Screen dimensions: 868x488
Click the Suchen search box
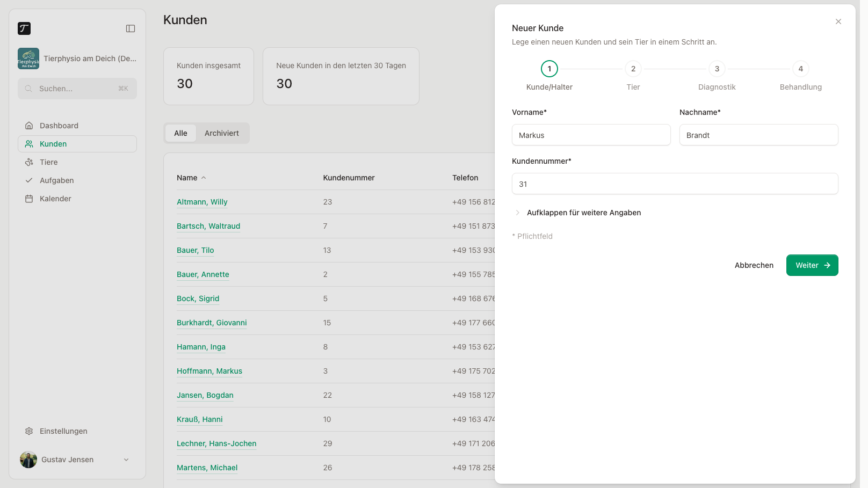tap(77, 89)
